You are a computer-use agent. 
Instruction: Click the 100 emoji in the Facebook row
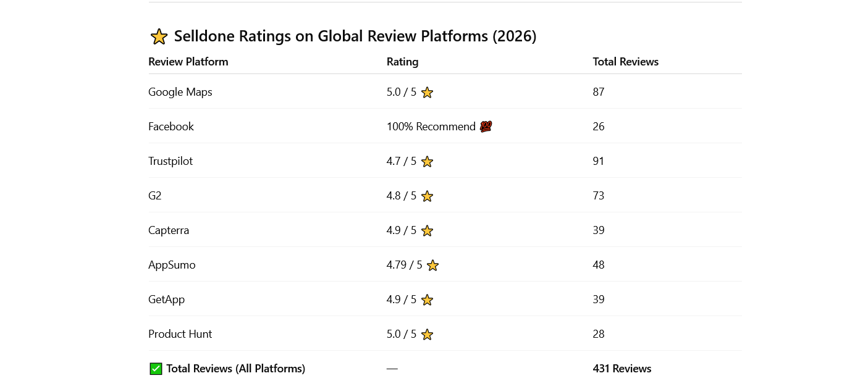486,127
